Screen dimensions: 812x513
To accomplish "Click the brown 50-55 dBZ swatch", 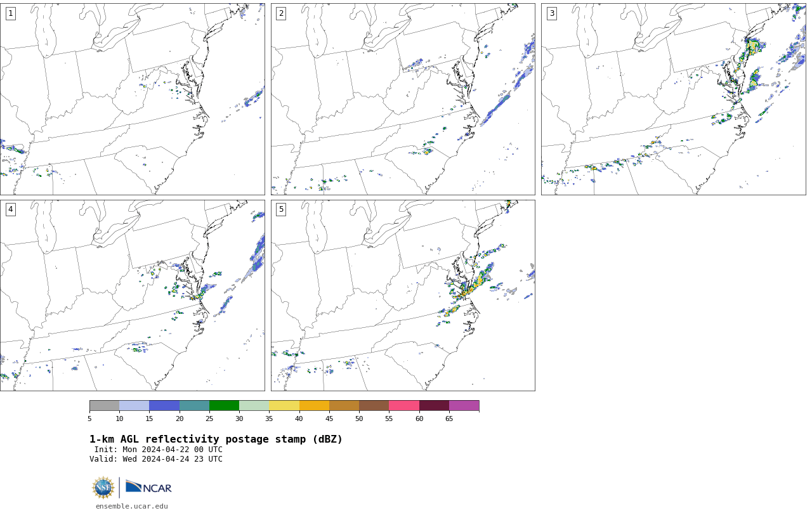I will [374, 406].
